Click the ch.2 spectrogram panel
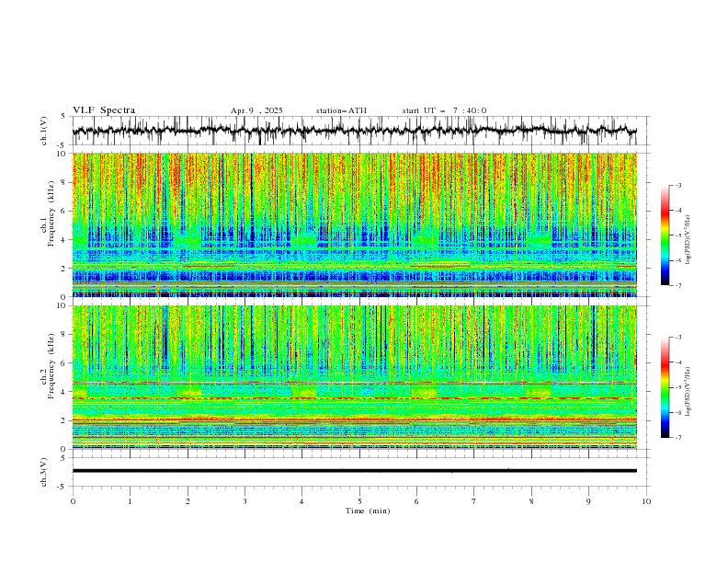The height and width of the screenshot is (563, 728). click(354, 377)
